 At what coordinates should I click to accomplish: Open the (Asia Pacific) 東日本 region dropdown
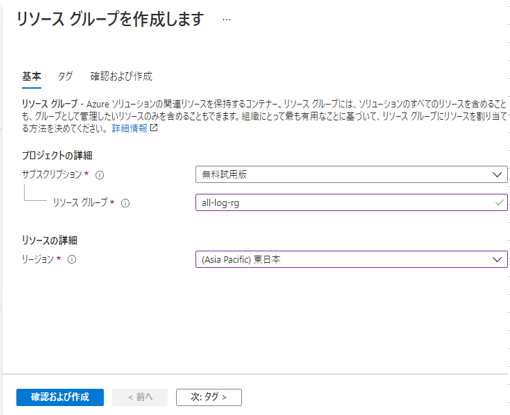[x=351, y=259]
